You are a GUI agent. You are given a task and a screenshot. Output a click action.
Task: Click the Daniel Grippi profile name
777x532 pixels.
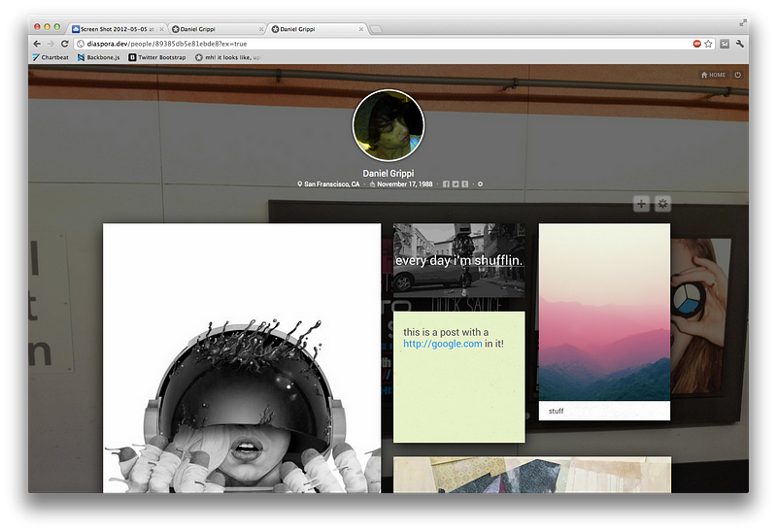(388, 174)
